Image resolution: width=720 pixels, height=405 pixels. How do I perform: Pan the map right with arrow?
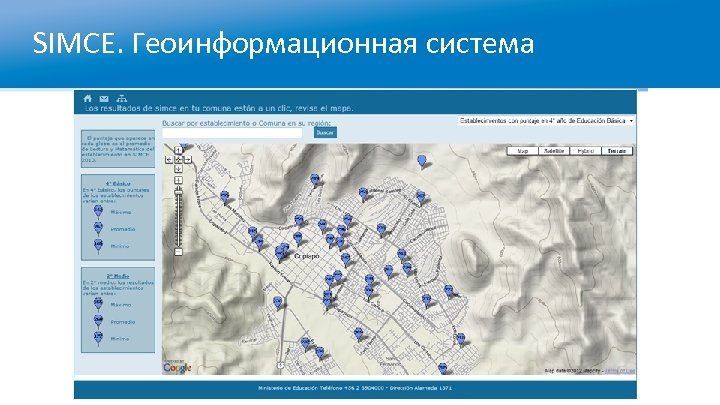click(187, 159)
